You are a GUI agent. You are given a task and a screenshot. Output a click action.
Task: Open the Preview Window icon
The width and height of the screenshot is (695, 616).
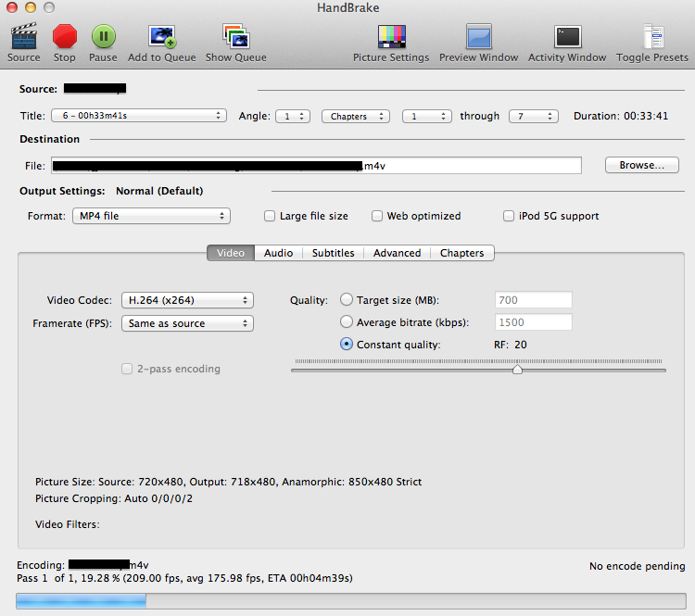pos(479,36)
